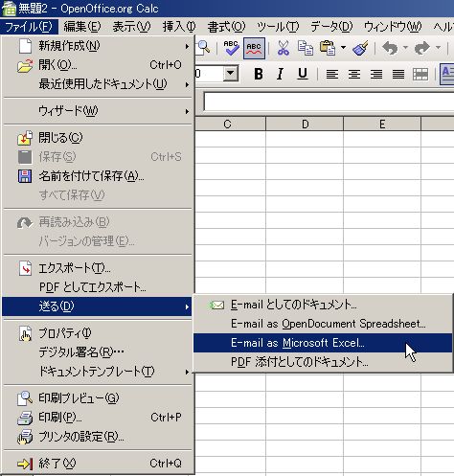Justify text alignment
The image size is (454, 476).
[398, 75]
